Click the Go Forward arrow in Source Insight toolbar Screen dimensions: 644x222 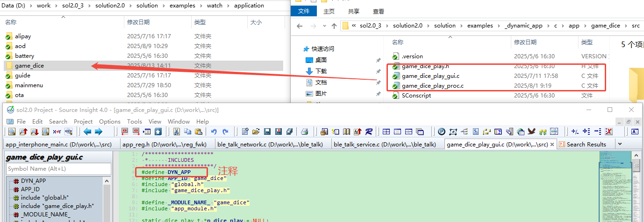pos(99,132)
